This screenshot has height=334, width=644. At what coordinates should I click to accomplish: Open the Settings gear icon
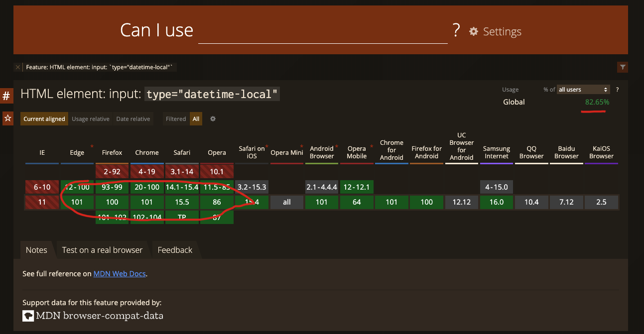point(473,31)
